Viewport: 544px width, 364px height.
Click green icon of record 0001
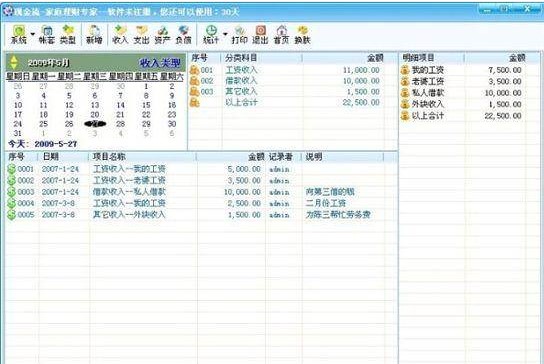[x=11, y=169]
